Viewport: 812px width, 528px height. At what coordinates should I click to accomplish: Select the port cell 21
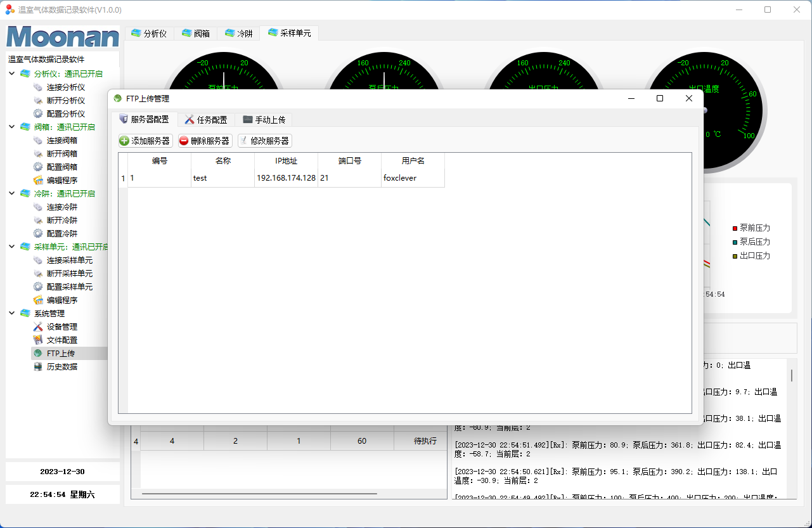349,178
